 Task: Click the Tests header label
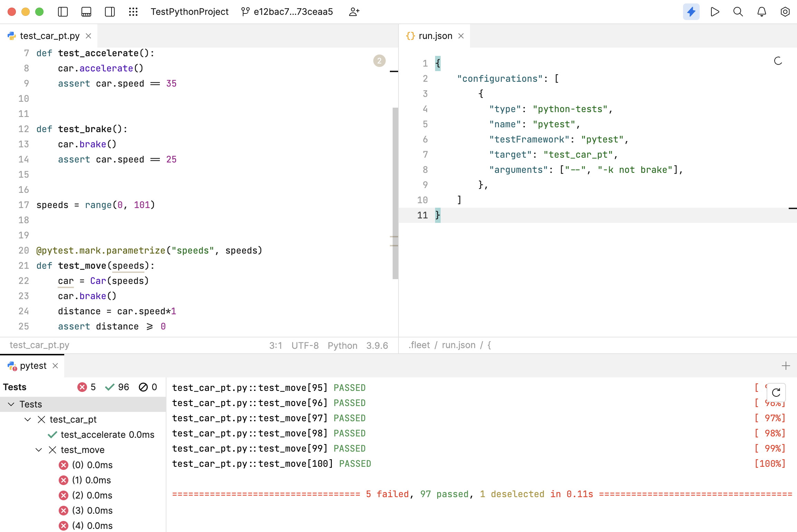[15, 387]
